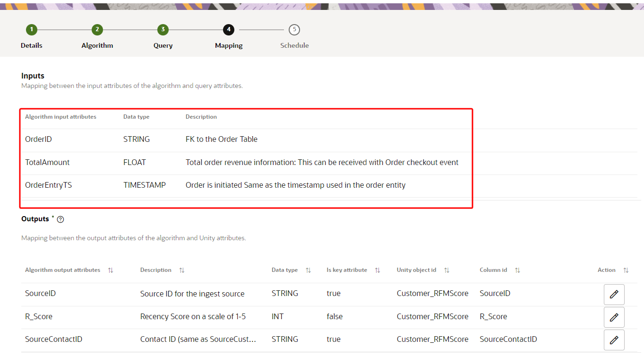Image resolution: width=644 pixels, height=357 pixels.
Task: Click 'FK to the Order Table' description
Action: [x=222, y=139]
